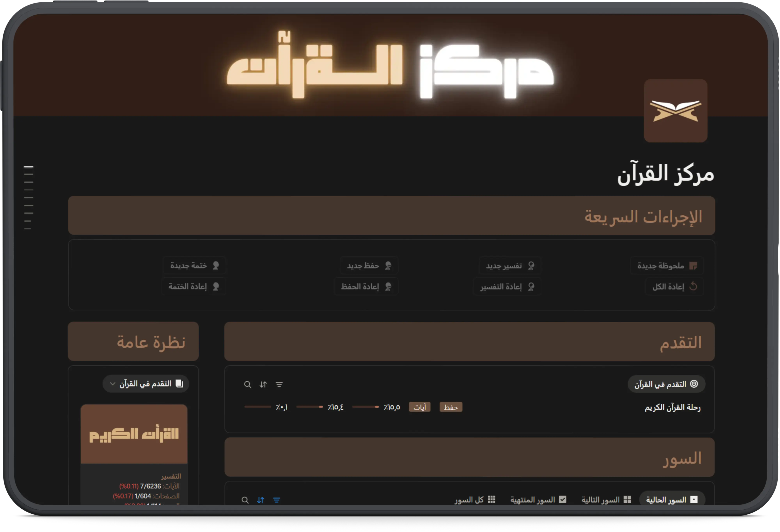
Task: Open the search icon in the التقدم table
Action: 248,385
